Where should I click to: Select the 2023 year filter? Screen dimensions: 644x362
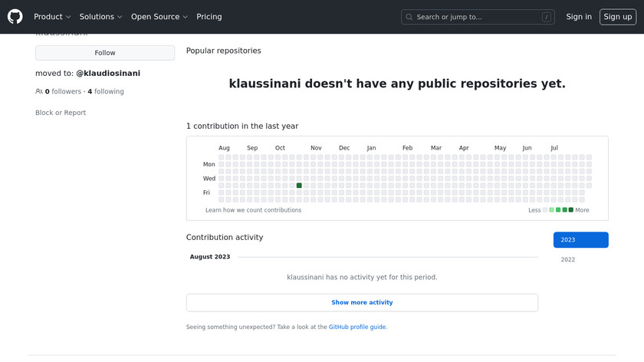point(580,240)
